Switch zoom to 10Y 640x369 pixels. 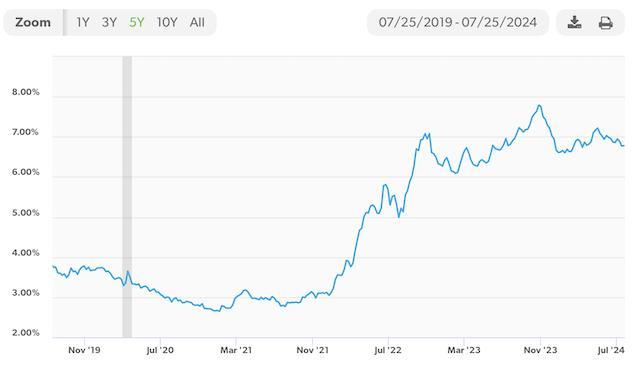(167, 22)
